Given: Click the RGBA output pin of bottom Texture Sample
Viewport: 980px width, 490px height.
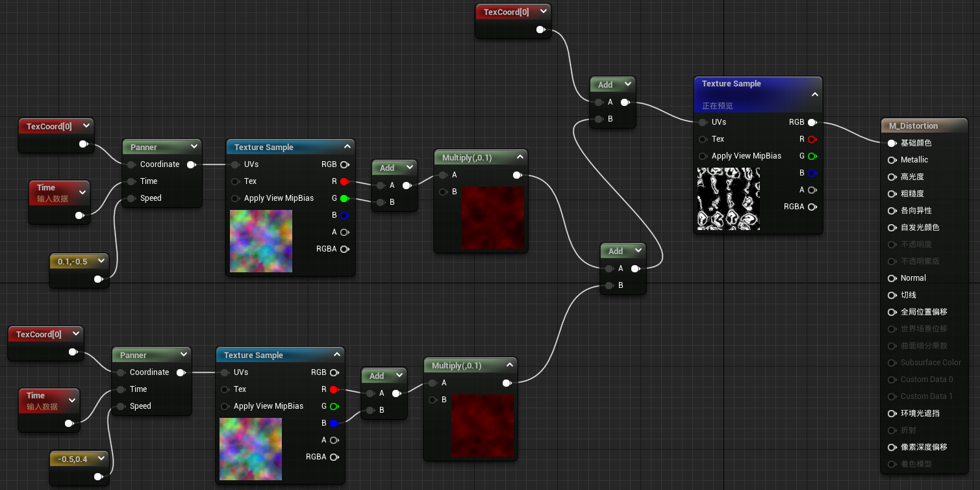Looking at the screenshot, I should [x=334, y=457].
